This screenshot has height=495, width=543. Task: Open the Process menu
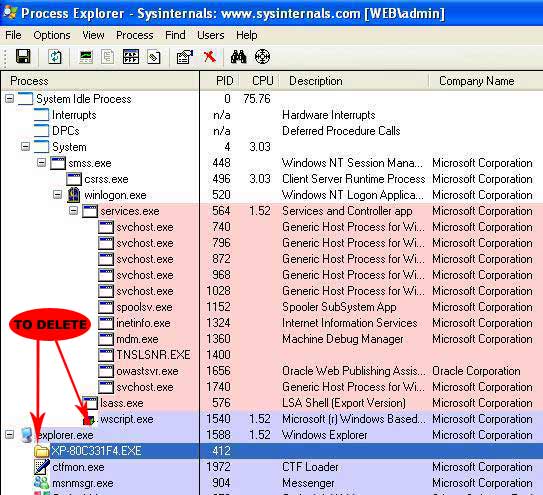click(x=135, y=35)
